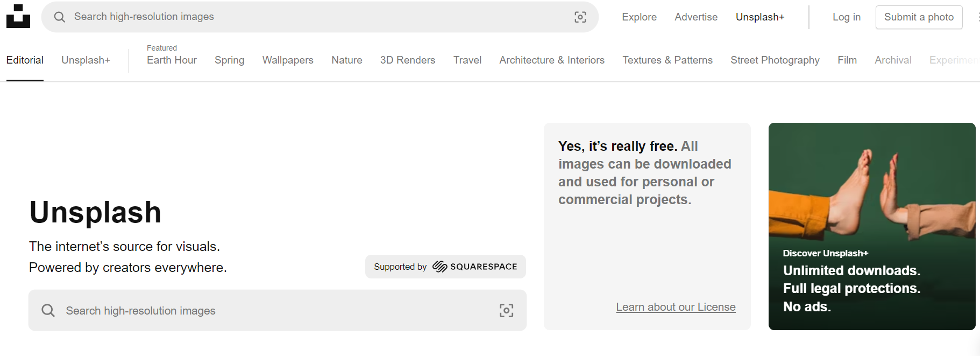Select the Wallpapers topic
The height and width of the screenshot is (356, 980).
tap(288, 60)
